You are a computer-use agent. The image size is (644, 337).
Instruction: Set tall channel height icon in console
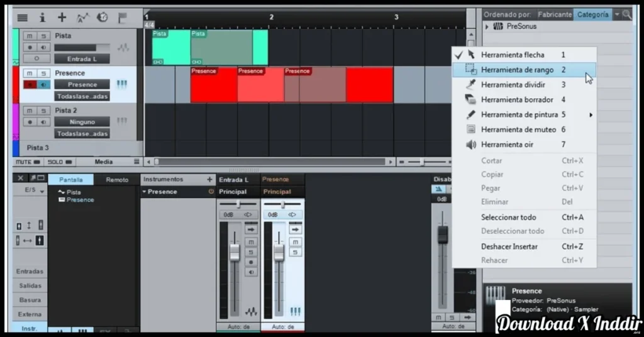(40, 225)
